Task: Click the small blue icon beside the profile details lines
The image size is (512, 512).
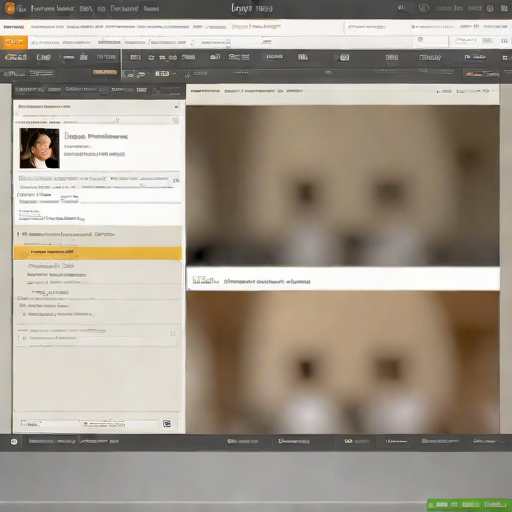Action: [x=176, y=180]
